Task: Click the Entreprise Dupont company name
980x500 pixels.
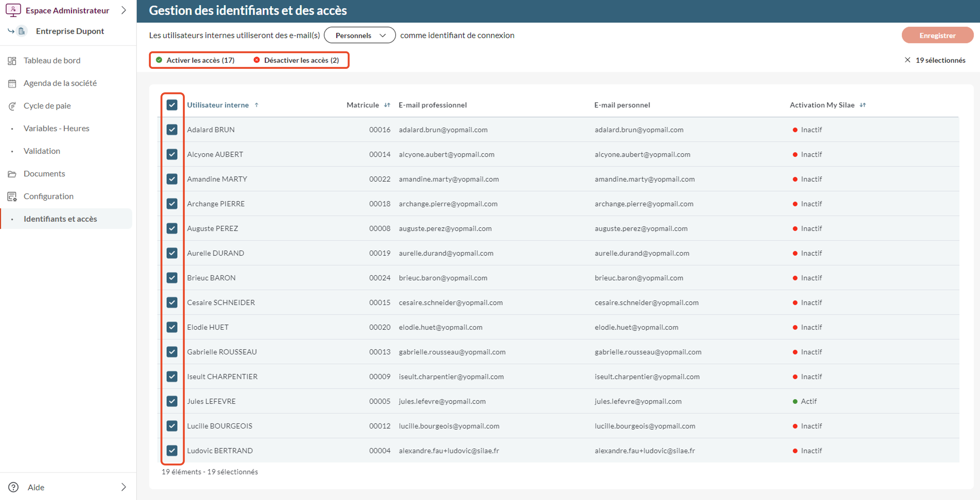Action: tap(70, 31)
